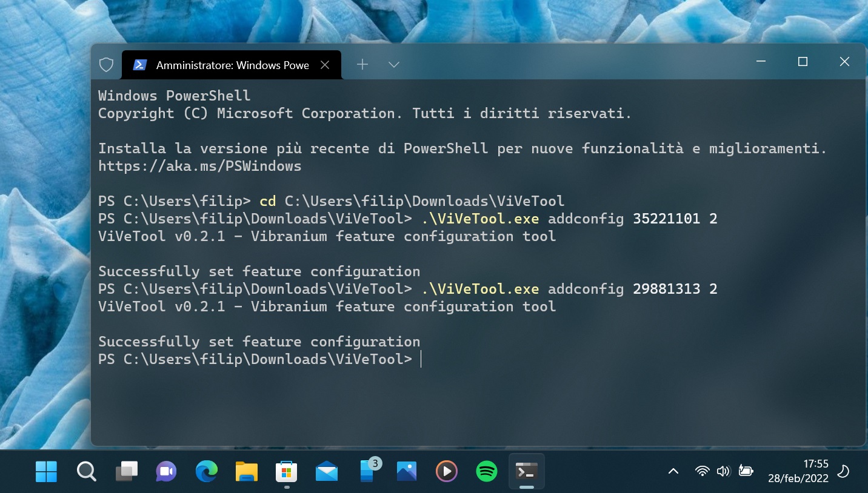868x493 pixels.
Task: Click the Copyright (C) Microsoft Corporation line
Action: point(365,113)
